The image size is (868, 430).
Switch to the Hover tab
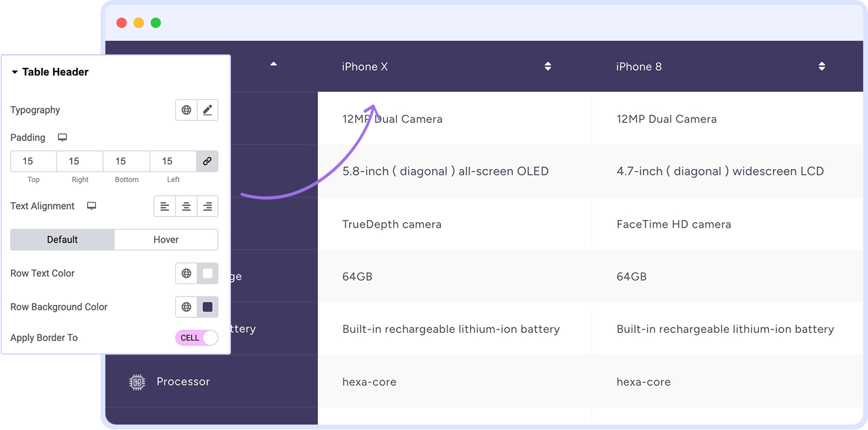pyautogui.click(x=166, y=240)
